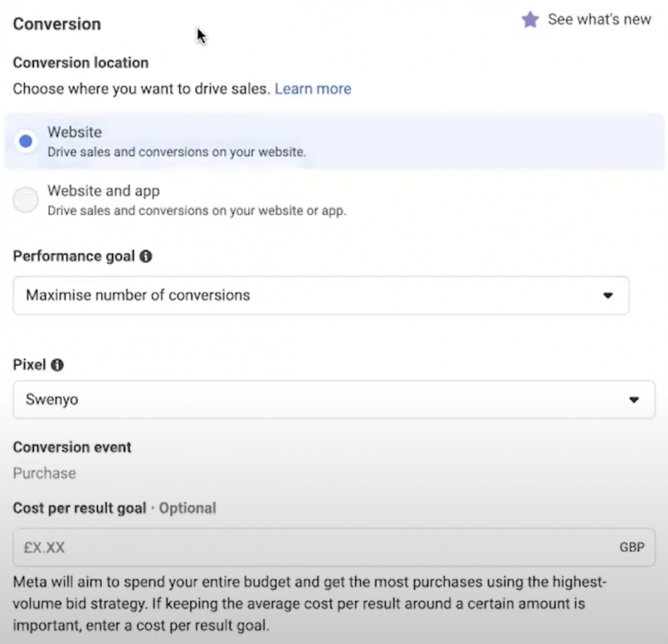Click the Optional label beside Cost per result goal
Viewport: 668px width, 644px height.
187,508
